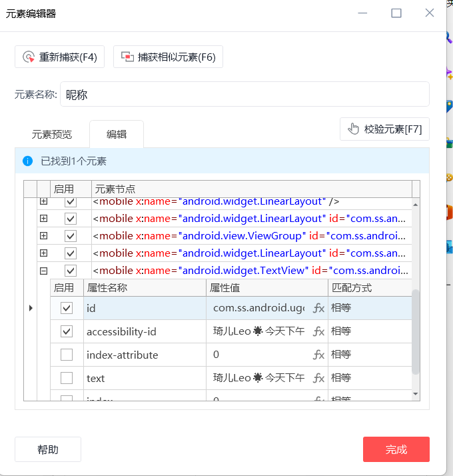This screenshot has width=453, height=476.
Task: Click the blue info icon beside 已找到1个元素
Action: (27, 161)
